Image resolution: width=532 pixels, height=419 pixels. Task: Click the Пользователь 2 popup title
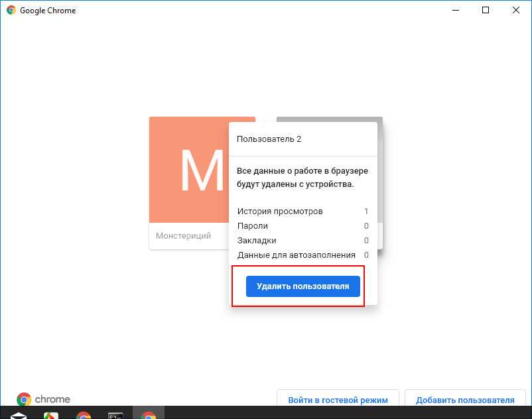[269, 139]
